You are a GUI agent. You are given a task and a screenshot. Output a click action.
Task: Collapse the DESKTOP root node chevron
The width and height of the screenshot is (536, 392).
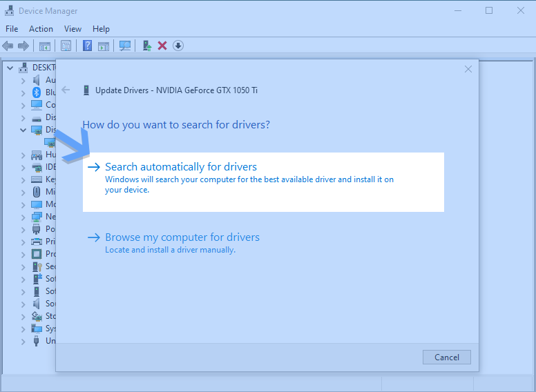pos(10,68)
